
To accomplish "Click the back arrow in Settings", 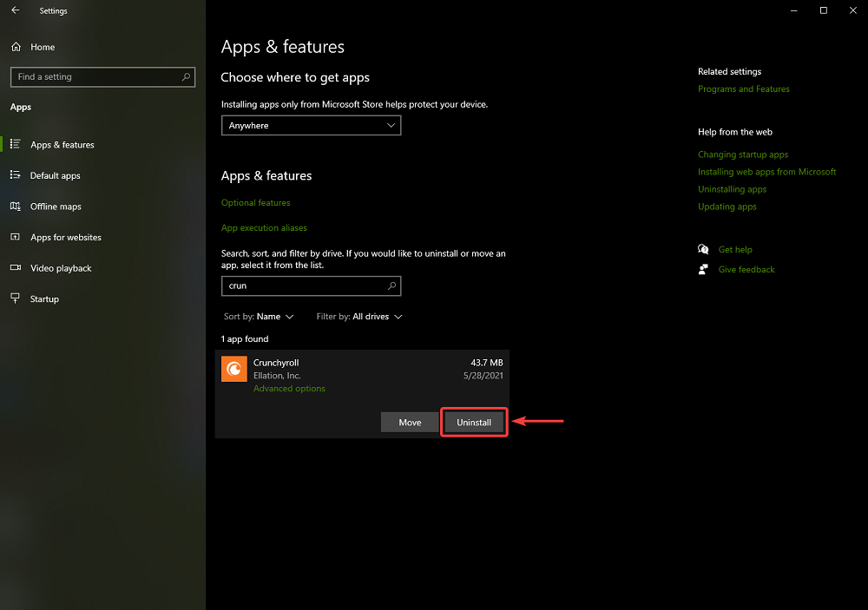I will 15,10.
